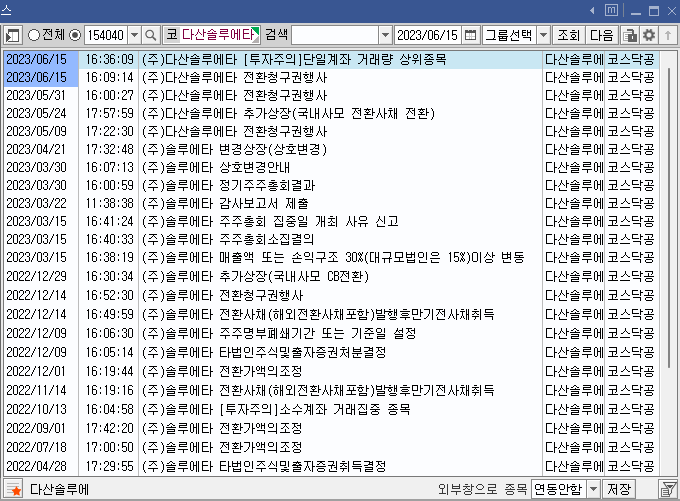
Task: Click the magnifier stock search icon
Action: click(x=150, y=35)
